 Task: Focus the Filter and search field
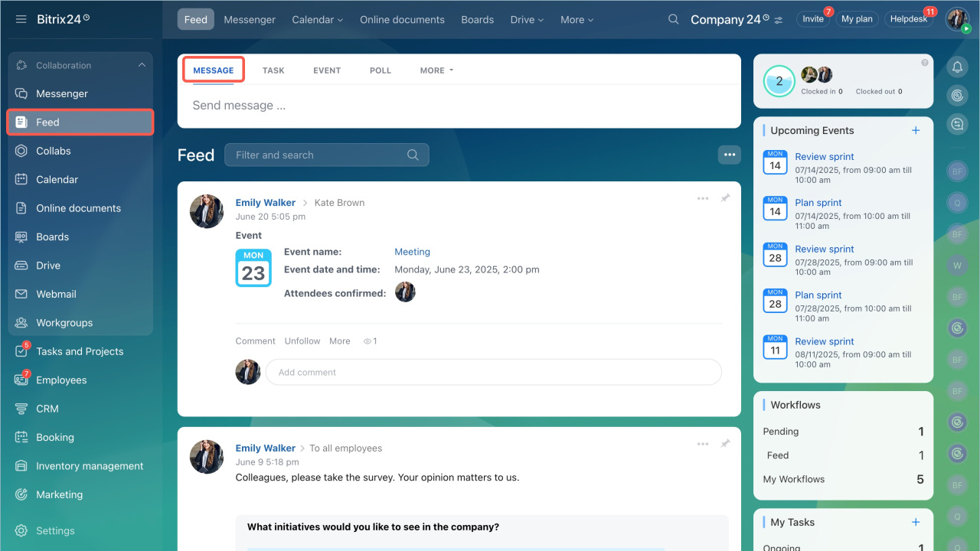click(318, 155)
